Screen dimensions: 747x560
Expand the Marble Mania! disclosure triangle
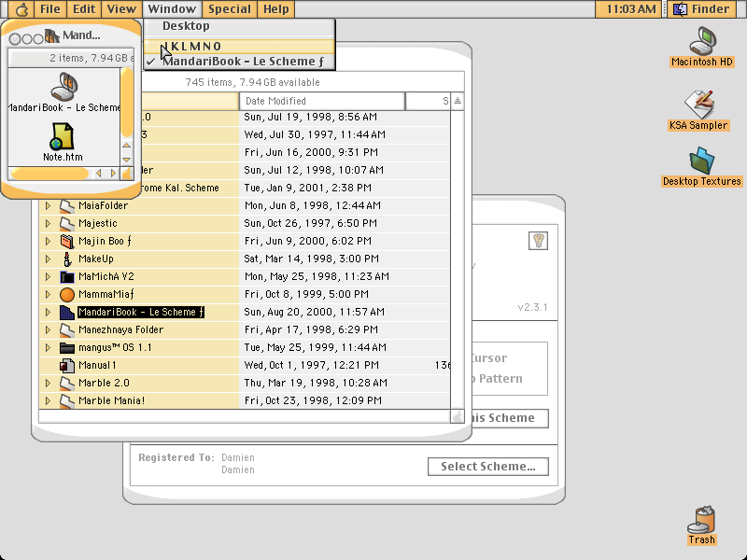pos(49,401)
